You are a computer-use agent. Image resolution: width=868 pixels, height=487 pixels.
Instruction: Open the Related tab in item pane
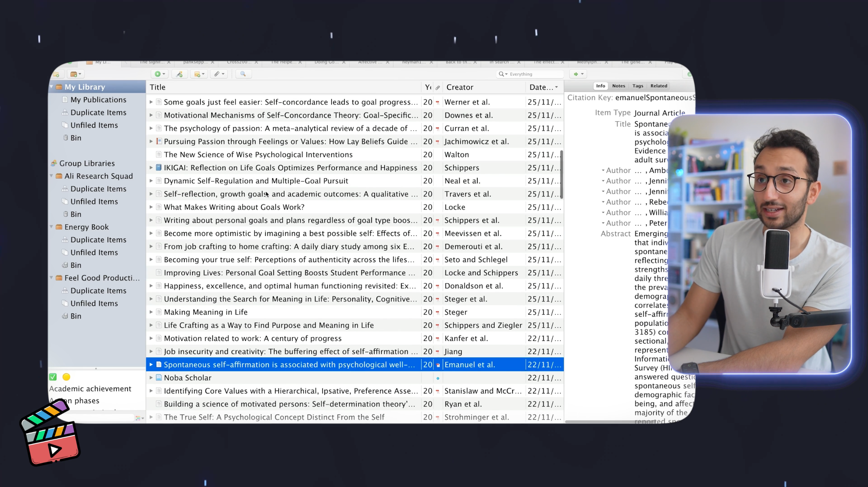point(658,86)
